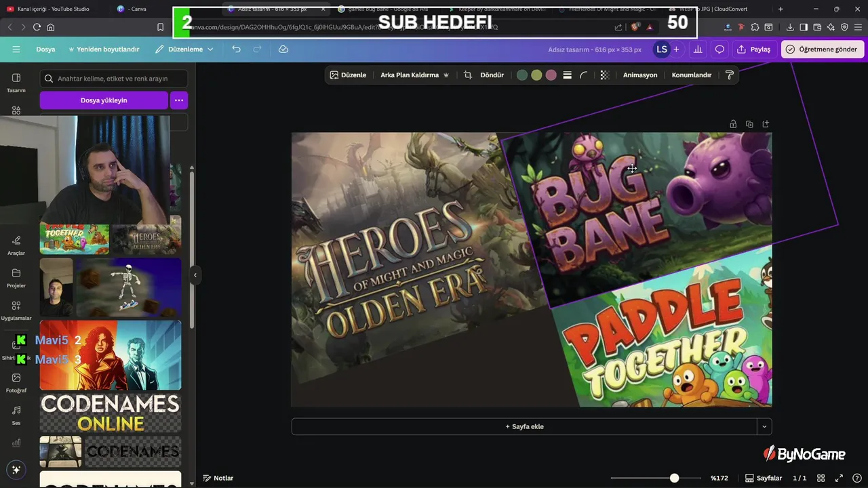Viewport: 868px width, 488px height.
Task: Undo the last action with the undo arrow
Action: [236, 49]
